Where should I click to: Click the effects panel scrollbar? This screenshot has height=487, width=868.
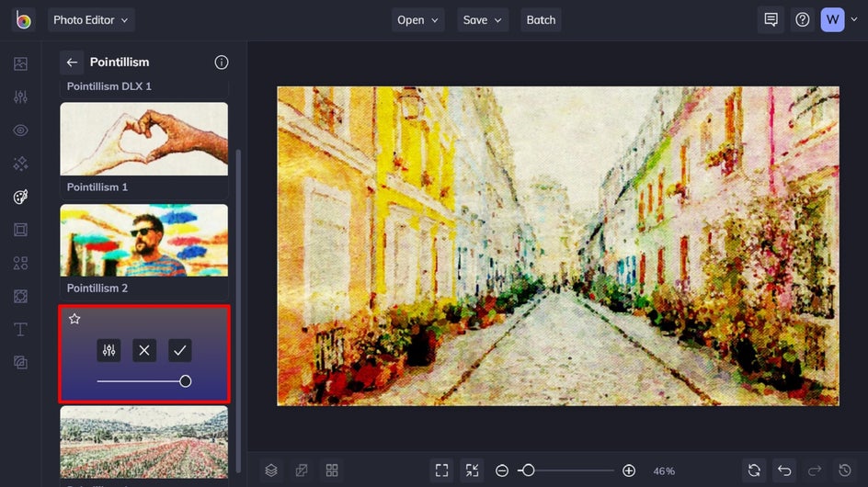(238, 310)
